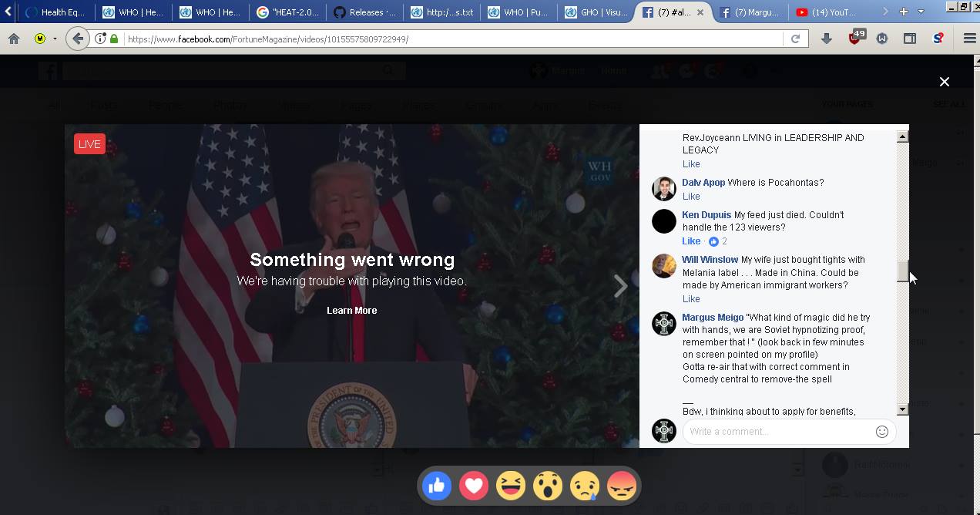Click the browser Home icon
980x515 pixels.
point(14,39)
